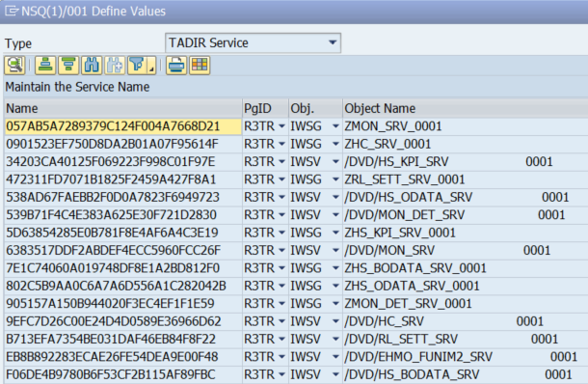This screenshot has height=384, width=588.
Task: Select name cell B713EFA7354BE031DAF46EB84F8F22
Action: (x=123, y=340)
